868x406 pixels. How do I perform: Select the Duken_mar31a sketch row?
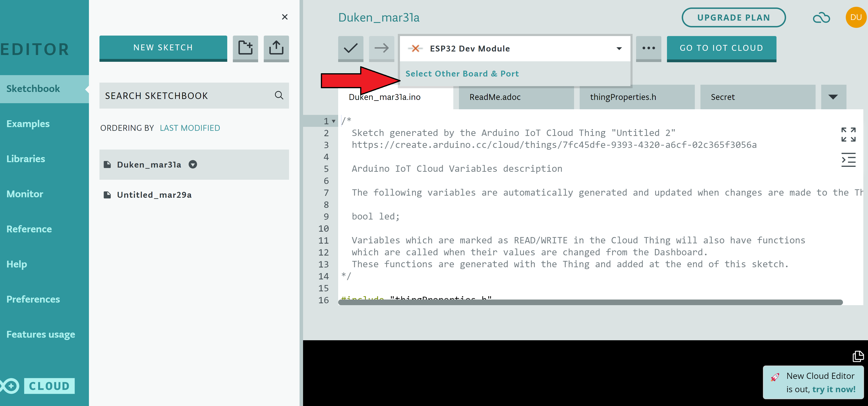(x=194, y=165)
